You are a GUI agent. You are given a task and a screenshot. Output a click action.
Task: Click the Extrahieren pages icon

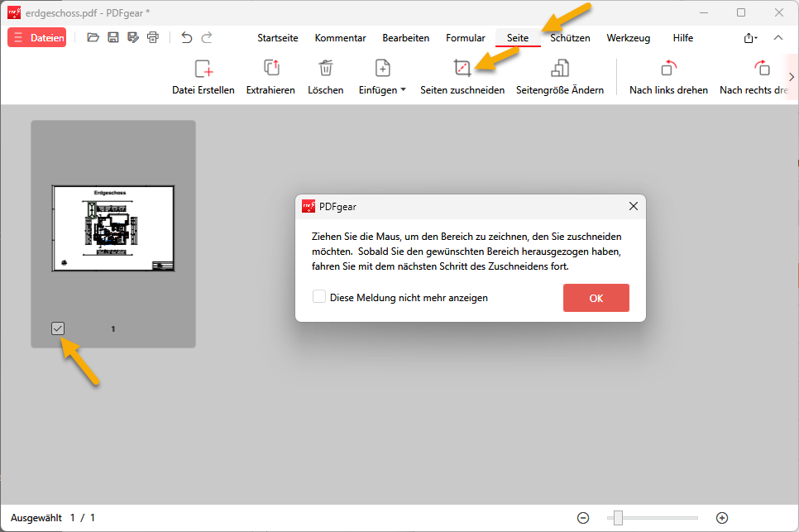coord(270,69)
